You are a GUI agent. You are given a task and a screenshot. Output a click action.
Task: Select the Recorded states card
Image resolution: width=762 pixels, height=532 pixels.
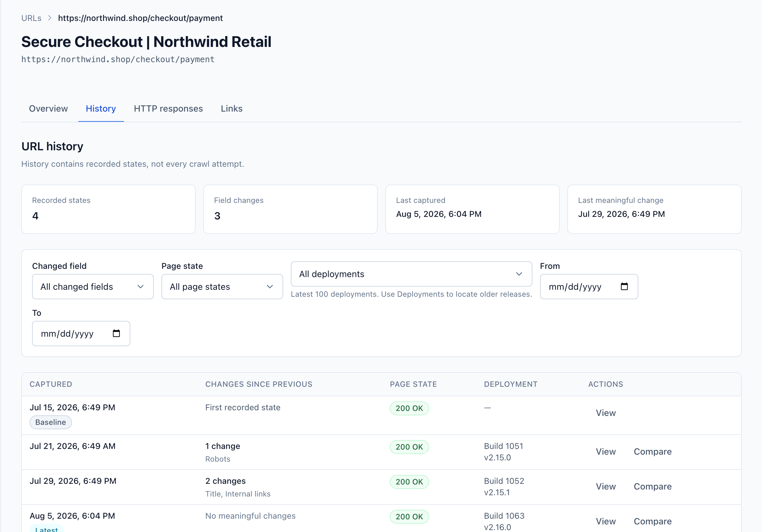coord(108,209)
